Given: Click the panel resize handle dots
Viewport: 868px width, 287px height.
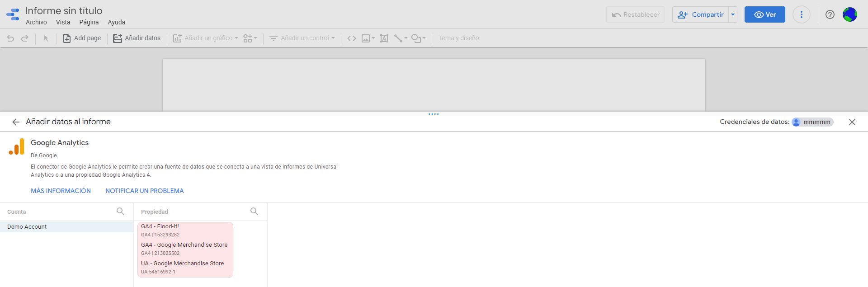Looking at the screenshot, I should [434, 114].
